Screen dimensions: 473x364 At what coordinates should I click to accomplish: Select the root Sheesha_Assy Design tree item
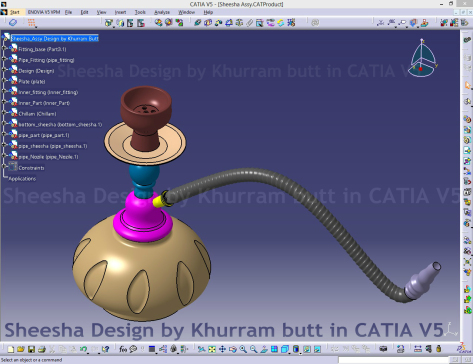coord(55,38)
